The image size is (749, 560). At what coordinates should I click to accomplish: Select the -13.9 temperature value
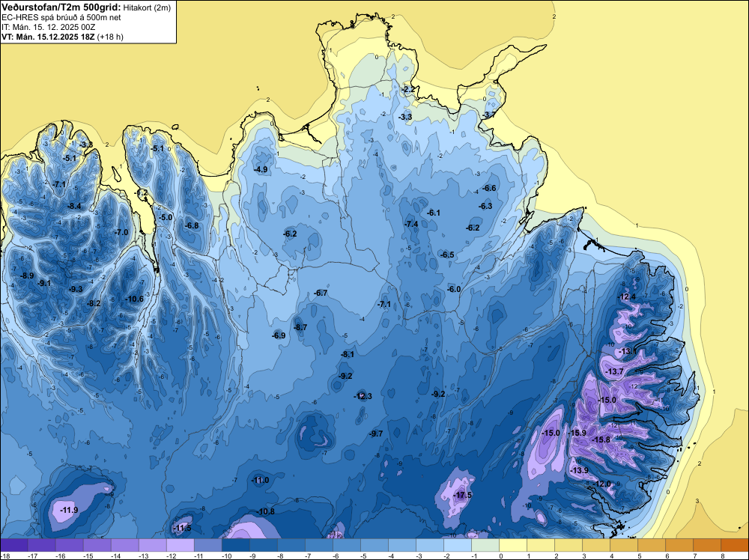point(580,471)
